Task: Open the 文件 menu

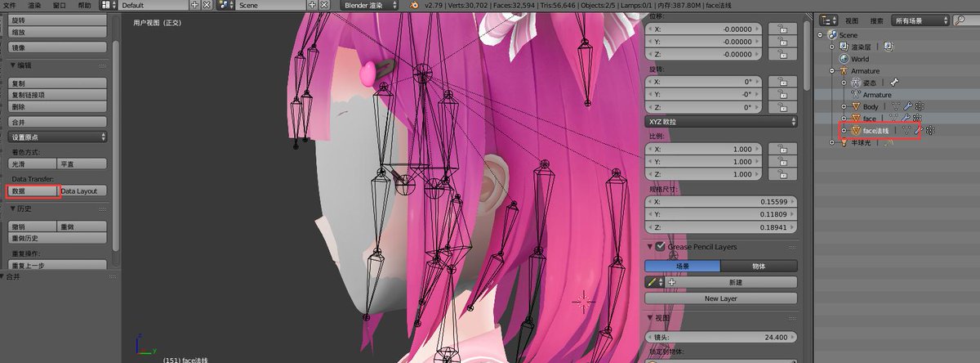Action: point(10,5)
